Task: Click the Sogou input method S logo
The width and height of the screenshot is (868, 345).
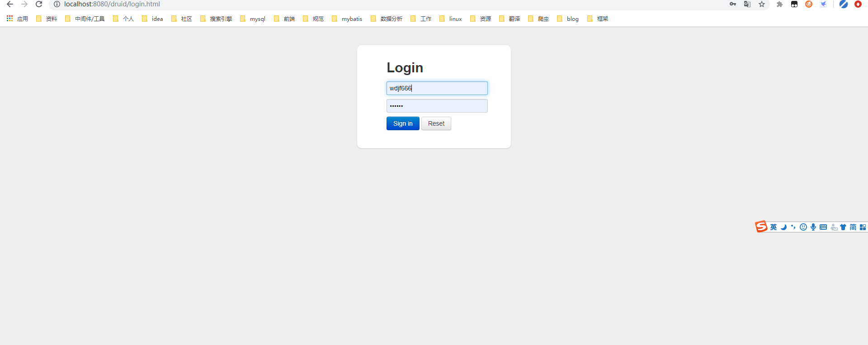Action: (x=761, y=227)
